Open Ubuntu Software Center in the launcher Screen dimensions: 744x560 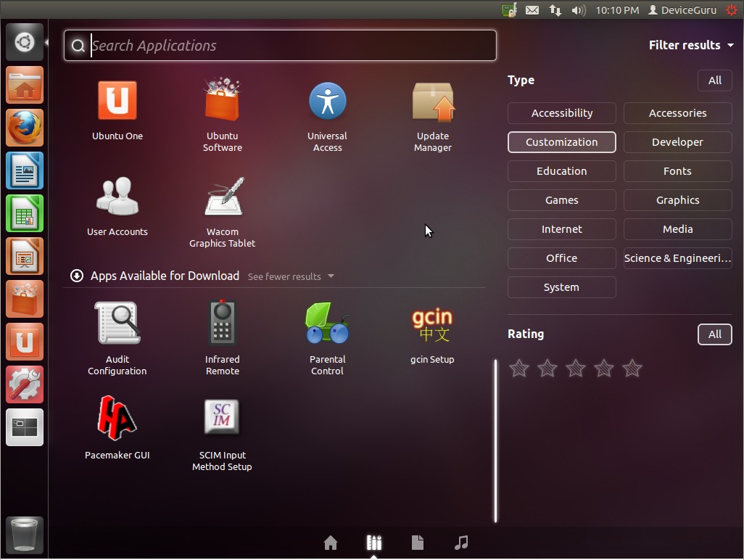25,299
